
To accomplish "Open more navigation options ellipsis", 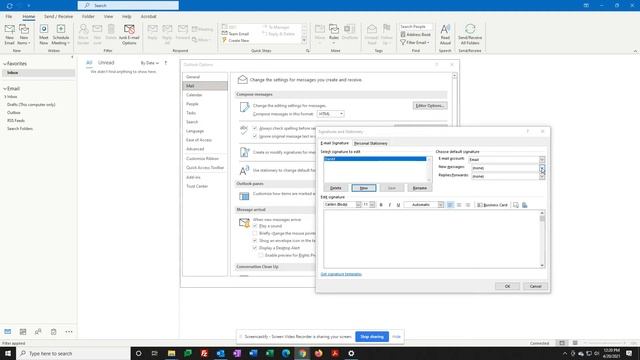I will click(x=69, y=331).
